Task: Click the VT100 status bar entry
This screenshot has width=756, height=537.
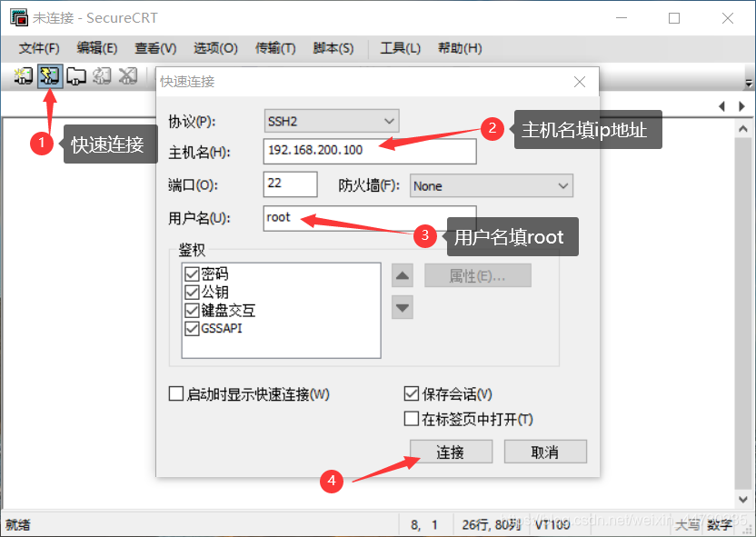Action: (552, 525)
